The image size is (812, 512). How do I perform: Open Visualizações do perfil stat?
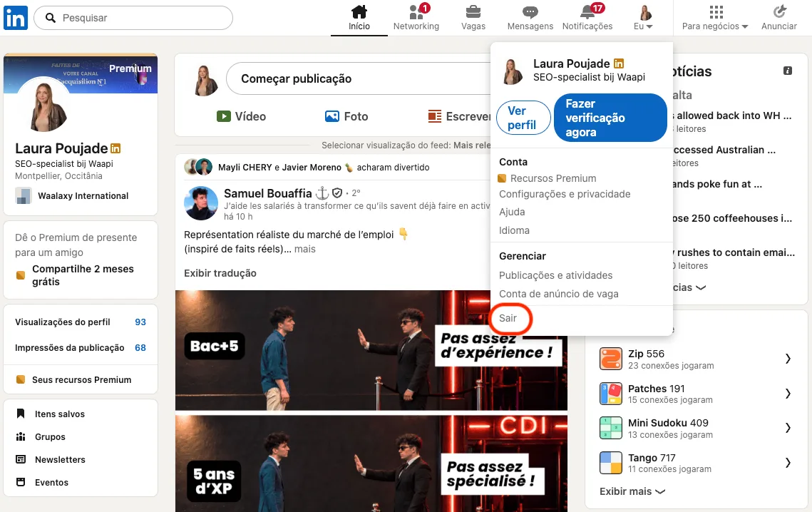pos(81,322)
